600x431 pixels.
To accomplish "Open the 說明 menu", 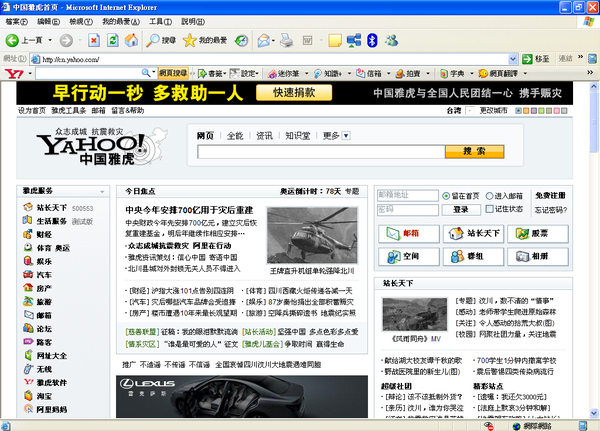I will tap(193, 22).
